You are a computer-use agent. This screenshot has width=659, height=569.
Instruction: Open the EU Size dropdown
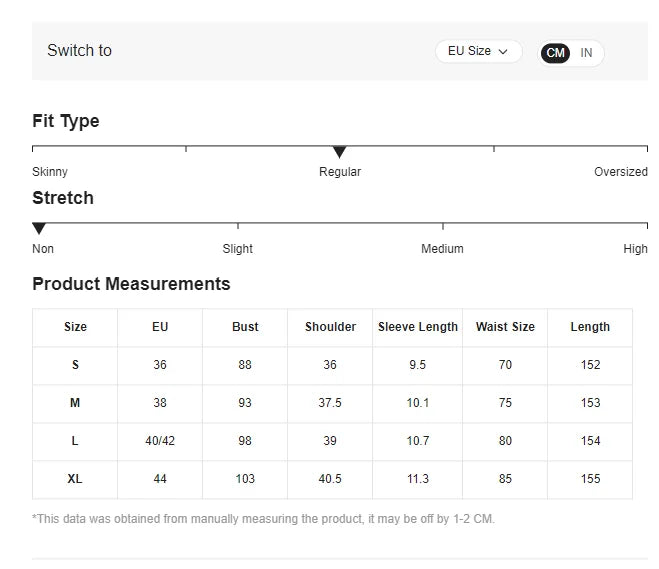477,51
